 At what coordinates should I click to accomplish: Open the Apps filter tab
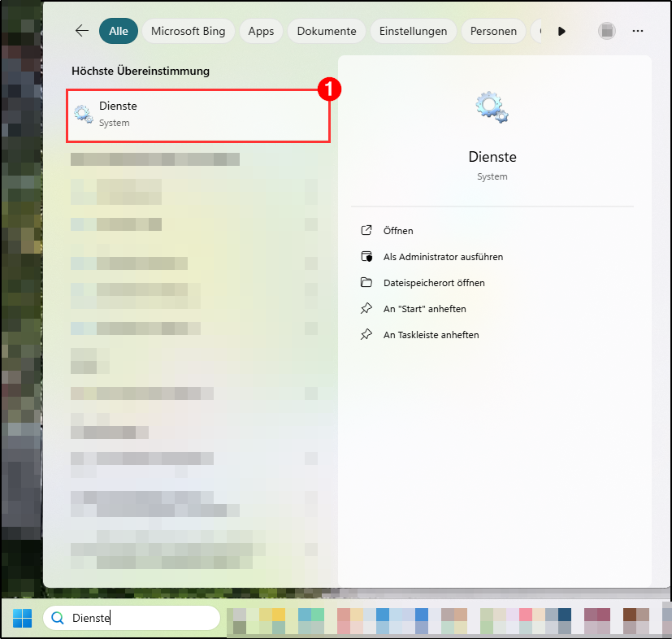[261, 31]
